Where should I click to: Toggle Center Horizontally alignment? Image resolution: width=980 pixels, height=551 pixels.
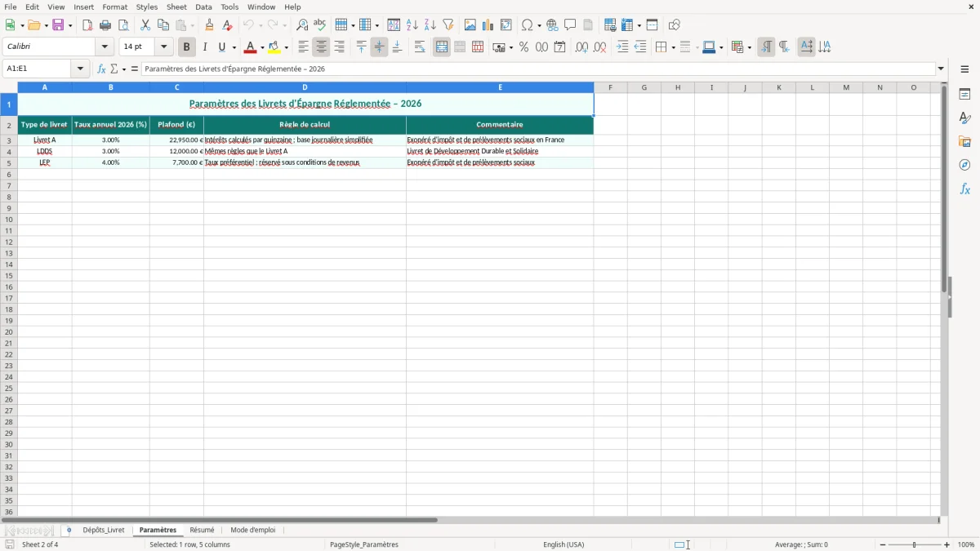click(x=322, y=47)
